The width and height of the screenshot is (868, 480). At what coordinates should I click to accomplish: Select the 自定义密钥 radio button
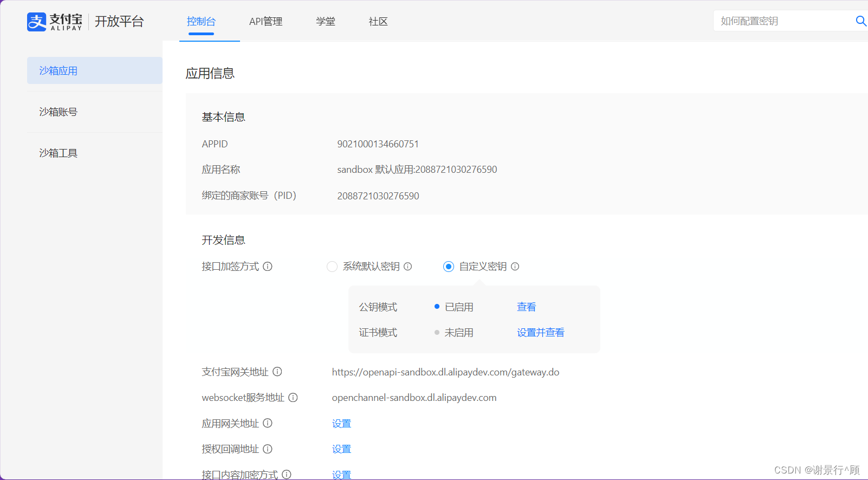(x=449, y=267)
